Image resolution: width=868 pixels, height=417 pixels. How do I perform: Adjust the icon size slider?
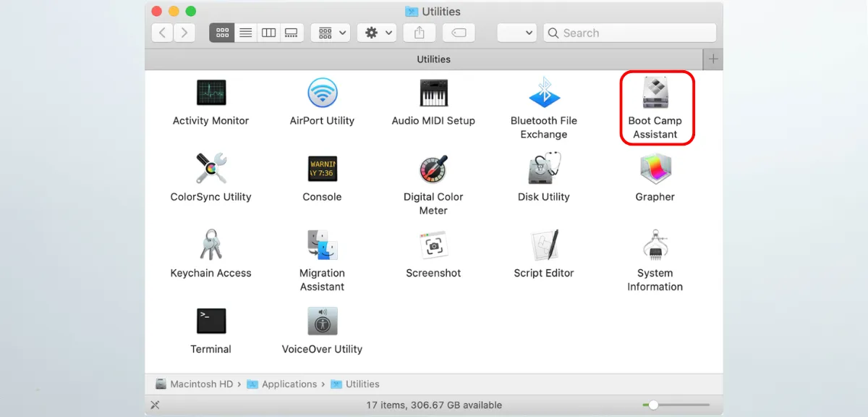[653, 405]
